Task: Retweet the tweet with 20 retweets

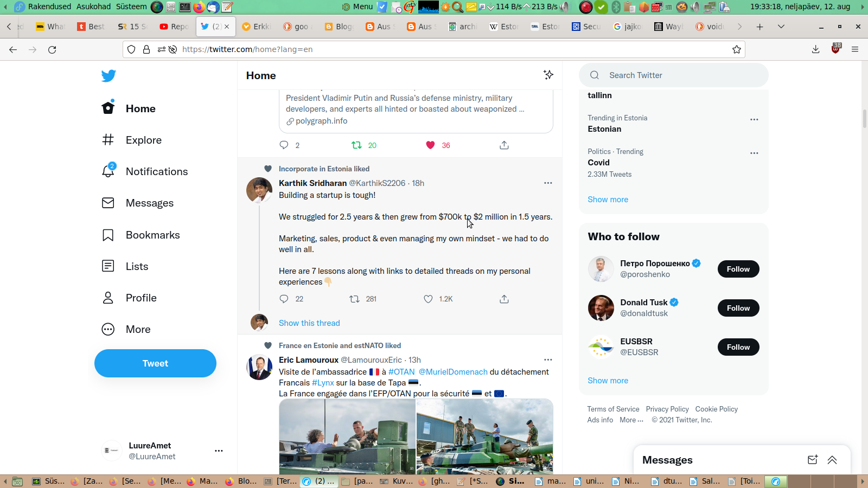Action: click(x=356, y=145)
